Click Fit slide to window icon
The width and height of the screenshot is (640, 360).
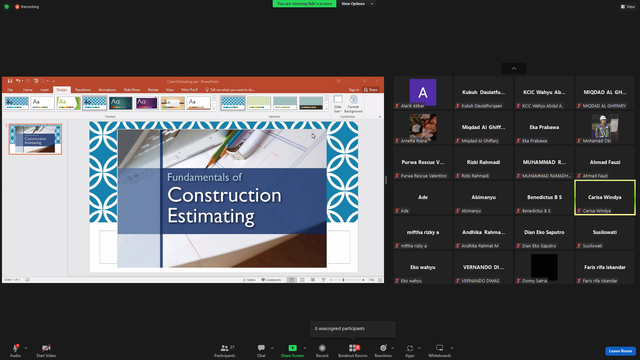380,280
